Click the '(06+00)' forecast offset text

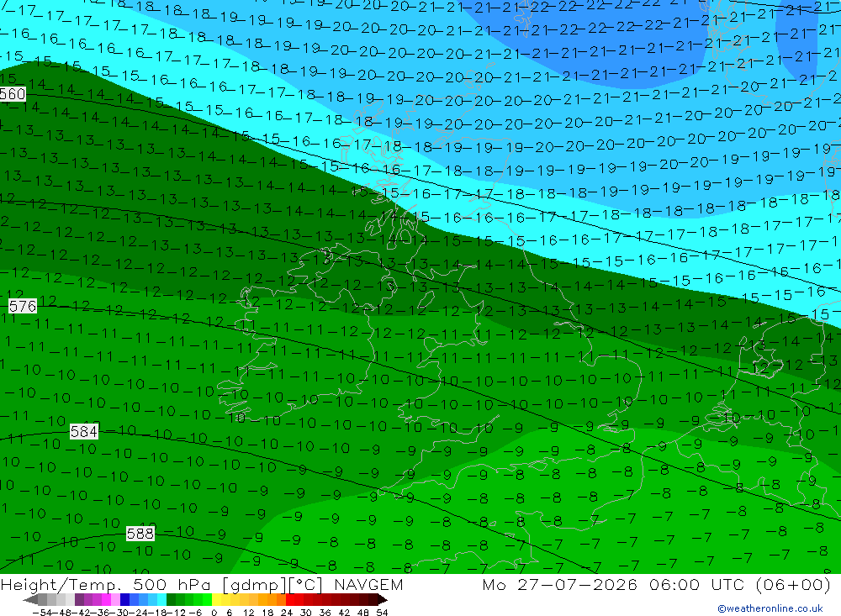(x=793, y=584)
